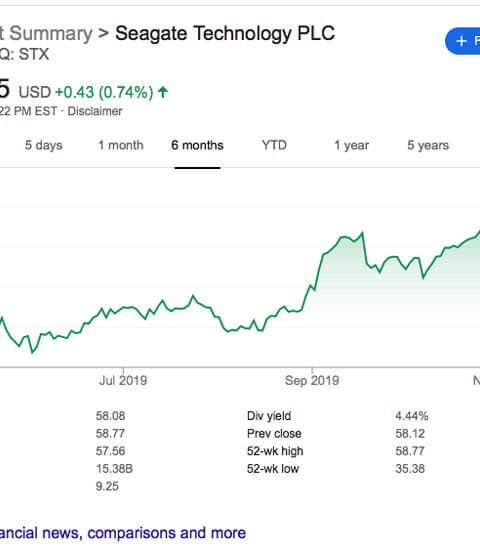Click the blue plus Follow button

click(x=463, y=41)
